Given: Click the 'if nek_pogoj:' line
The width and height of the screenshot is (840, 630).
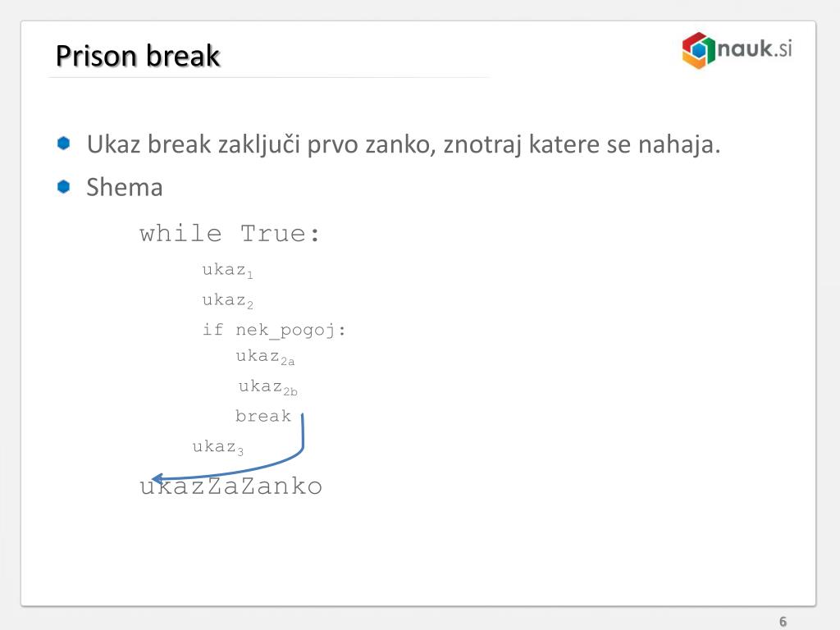Looking at the screenshot, I should (274, 331).
